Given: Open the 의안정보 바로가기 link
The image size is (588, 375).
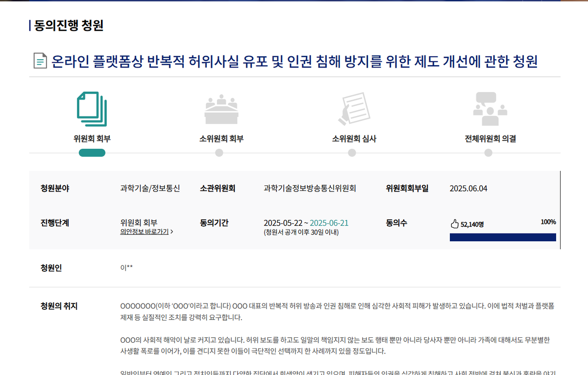Looking at the screenshot, I should [144, 232].
